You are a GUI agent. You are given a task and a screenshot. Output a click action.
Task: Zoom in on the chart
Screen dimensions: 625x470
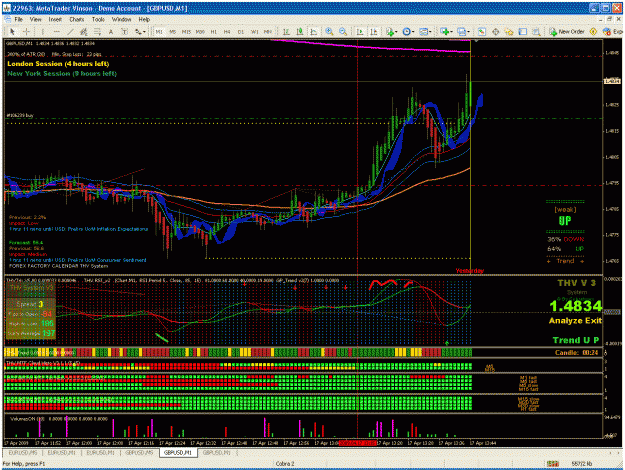pyautogui.click(x=329, y=32)
